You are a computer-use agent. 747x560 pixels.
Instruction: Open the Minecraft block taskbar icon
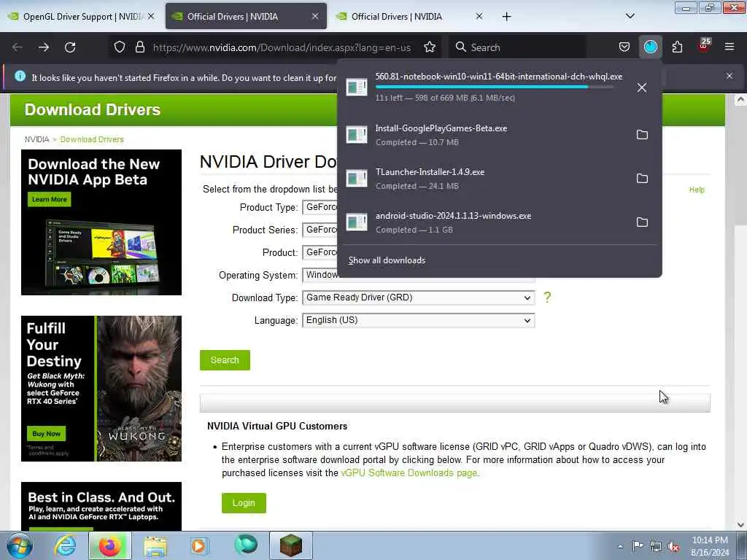point(291,545)
